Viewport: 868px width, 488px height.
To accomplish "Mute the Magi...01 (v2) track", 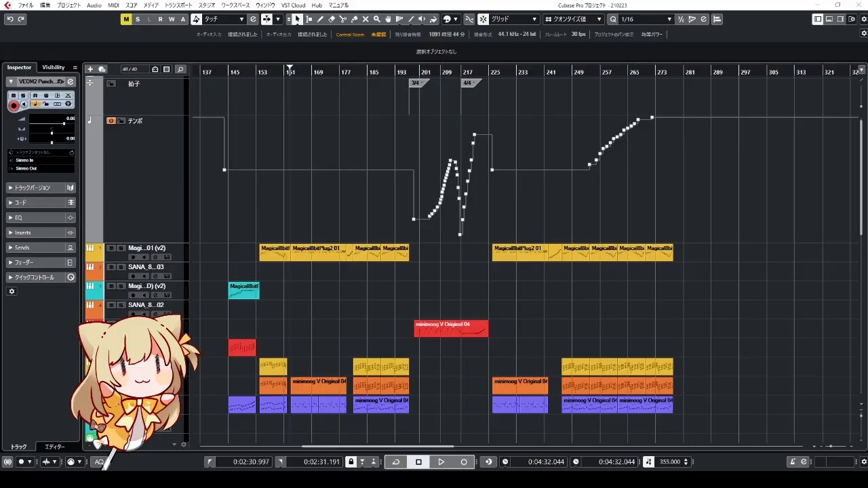I will pos(111,248).
